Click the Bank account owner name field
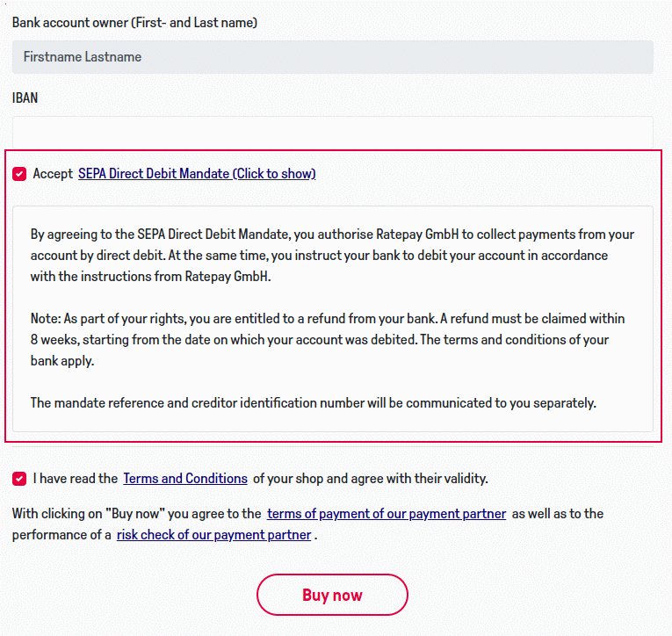 (x=332, y=57)
